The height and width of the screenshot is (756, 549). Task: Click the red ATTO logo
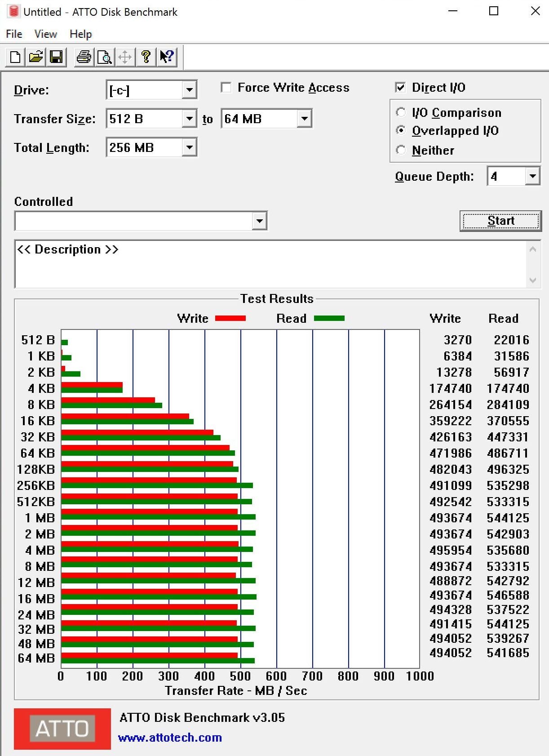pyautogui.click(x=62, y=729)
